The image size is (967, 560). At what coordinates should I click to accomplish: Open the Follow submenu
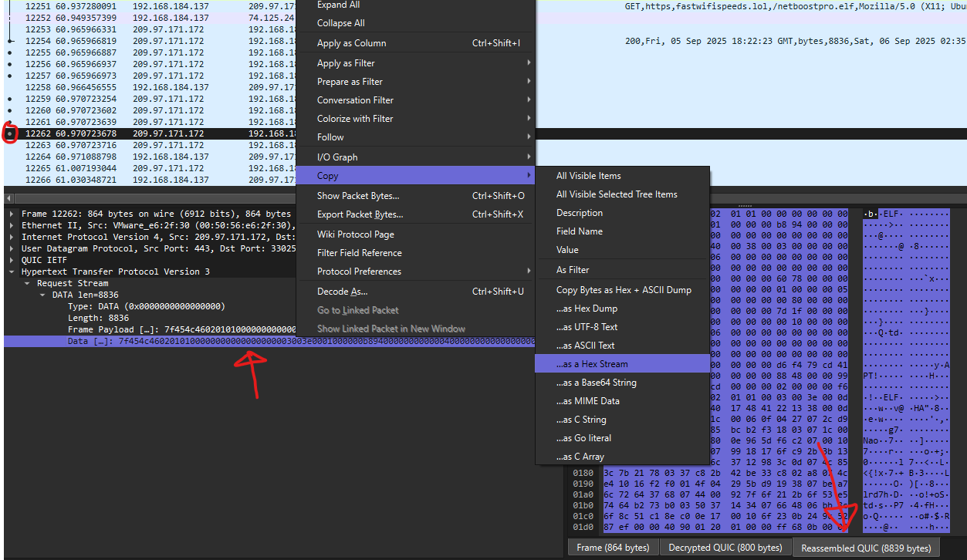(x=415, y=137)
